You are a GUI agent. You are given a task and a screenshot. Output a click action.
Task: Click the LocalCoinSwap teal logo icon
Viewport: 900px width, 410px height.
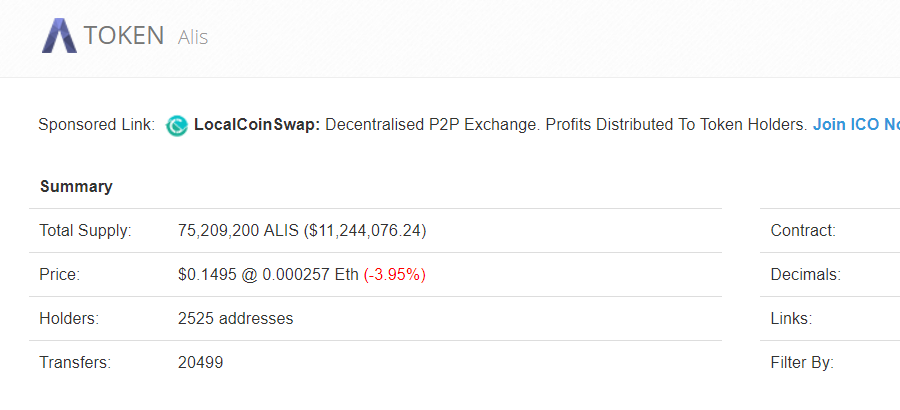coord(177,125)
